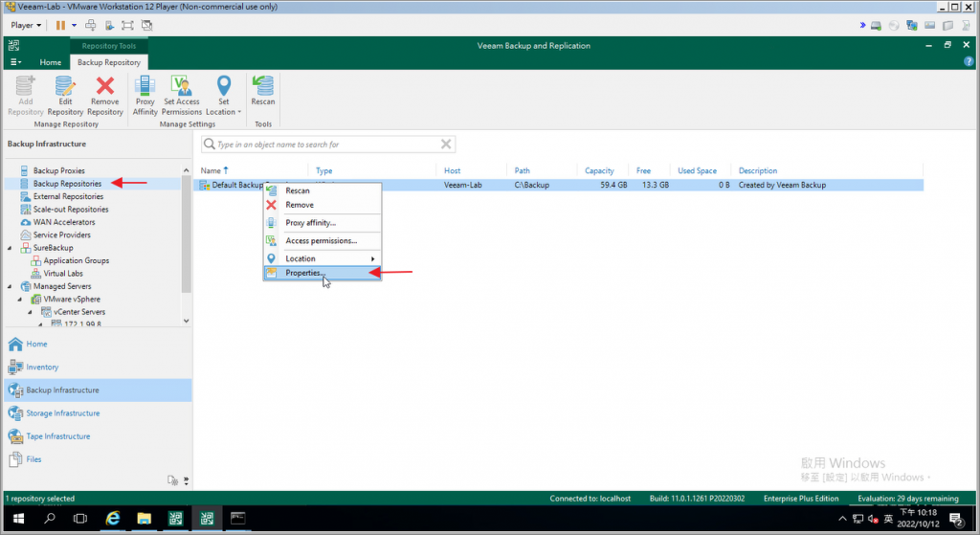Sort by the Used Space column header

pyautogui.click(x=697, y=170)
